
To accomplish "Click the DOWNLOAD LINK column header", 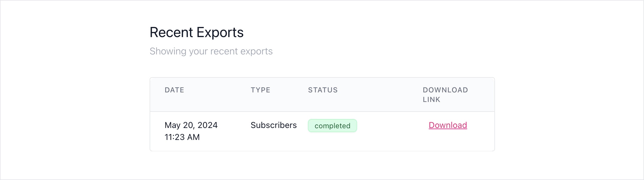I will tap(445, 95).
